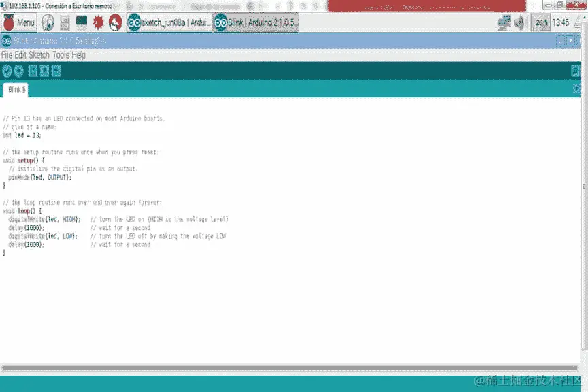The image size is (588, 392).
Task: Launch the terminal monitor icon
Action: coord(82,22)
